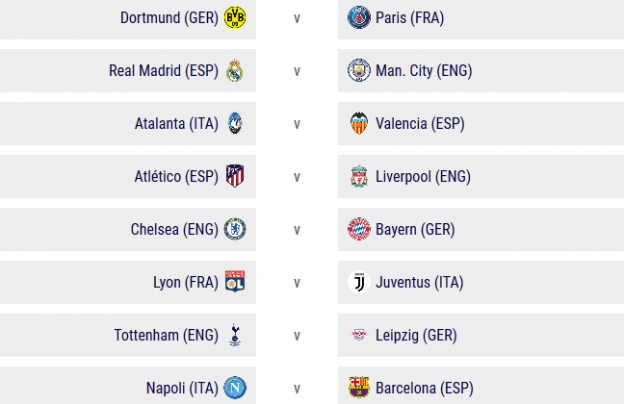Click the Tottenham cockerel crest

pyautogui.click(x=235, y=335)
